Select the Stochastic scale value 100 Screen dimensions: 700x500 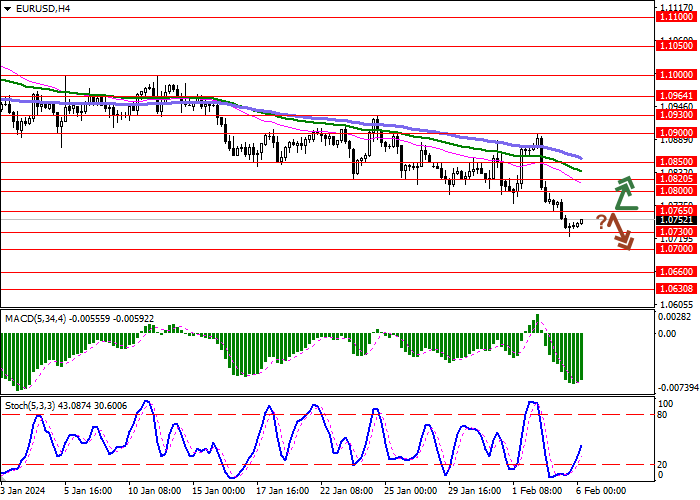click(x=666, y=404)
